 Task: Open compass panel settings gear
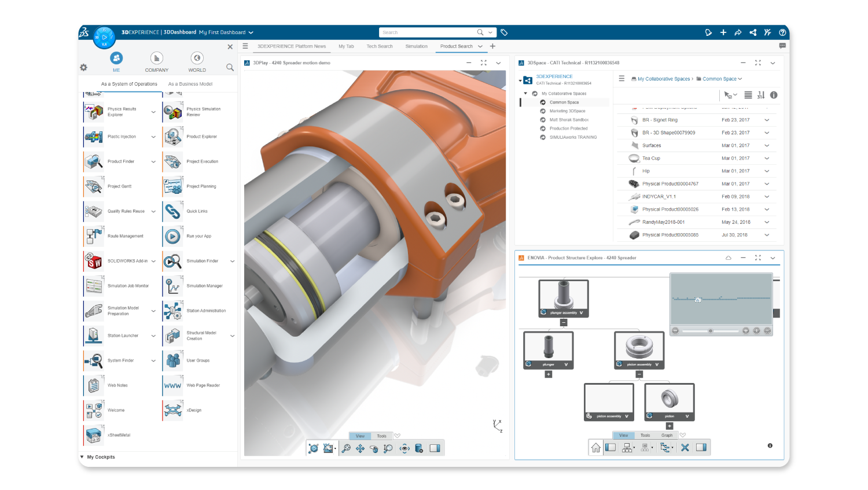point(83,68)
